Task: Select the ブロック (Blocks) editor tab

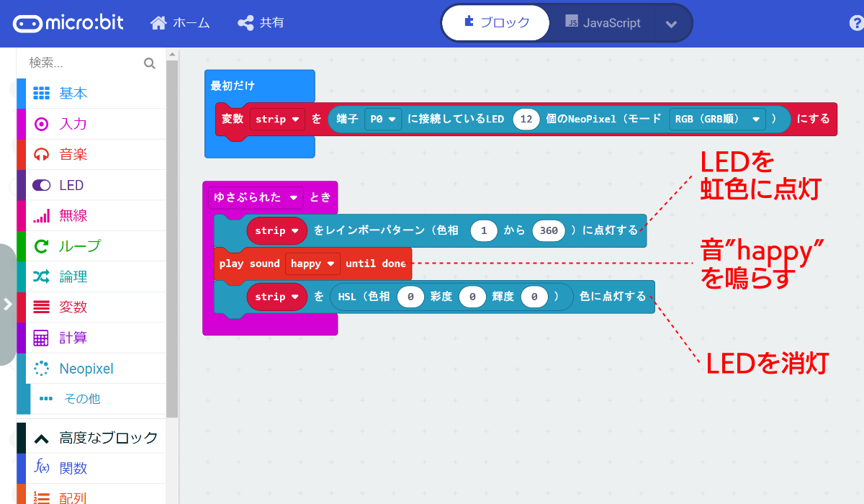Action: point(495,22)
